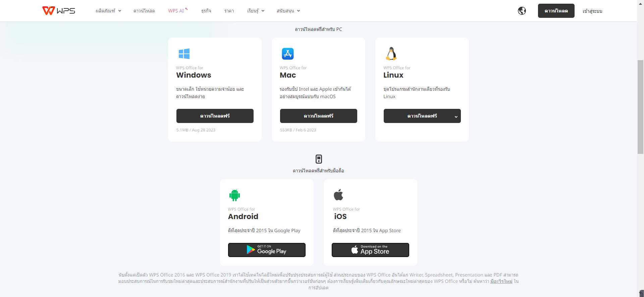Click the '5.1MB / Aug 28 2023' text
The width and height of the screenshot is (644, 297).
coord(196,130)
